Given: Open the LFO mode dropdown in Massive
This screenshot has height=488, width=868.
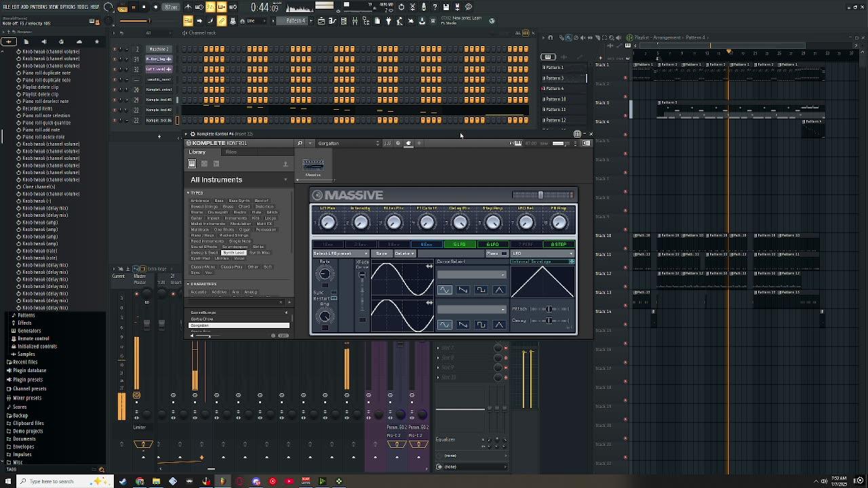Looking at the screenshot, I should pyautogui.click(x=542, y=253).
